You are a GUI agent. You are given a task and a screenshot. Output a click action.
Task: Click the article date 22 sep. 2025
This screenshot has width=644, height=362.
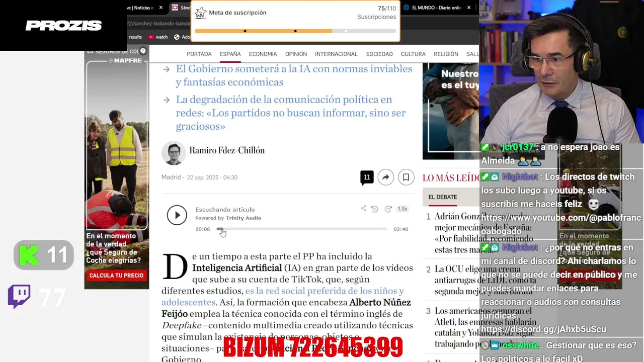pos(212,177)
